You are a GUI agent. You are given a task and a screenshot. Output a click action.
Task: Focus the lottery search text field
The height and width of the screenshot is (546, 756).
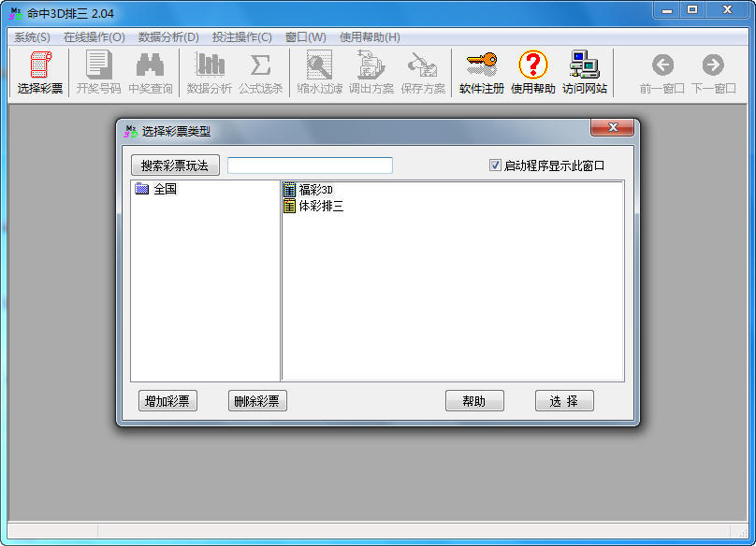(310, 165)
